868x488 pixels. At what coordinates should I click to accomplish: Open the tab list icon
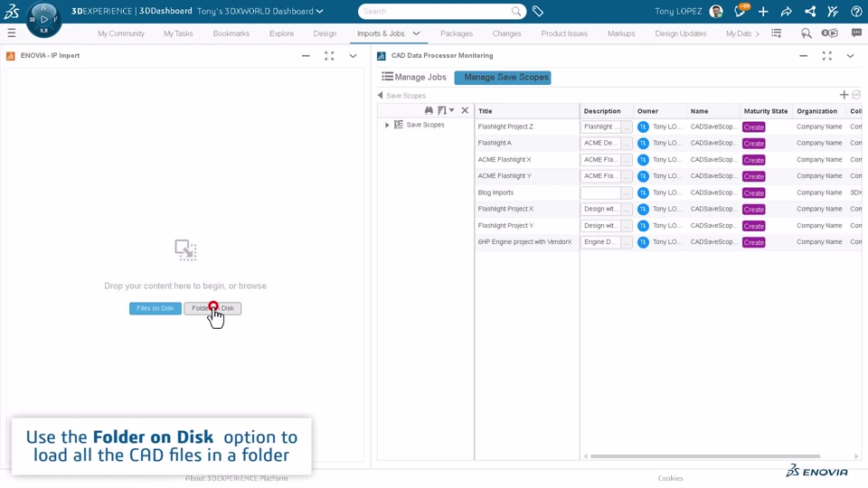click(776, 33)
